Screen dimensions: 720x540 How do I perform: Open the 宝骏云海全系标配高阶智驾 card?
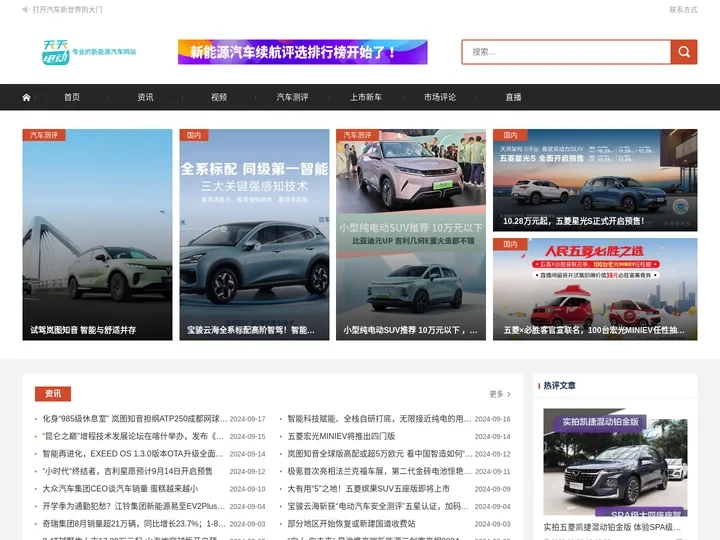tap(254, 235)
